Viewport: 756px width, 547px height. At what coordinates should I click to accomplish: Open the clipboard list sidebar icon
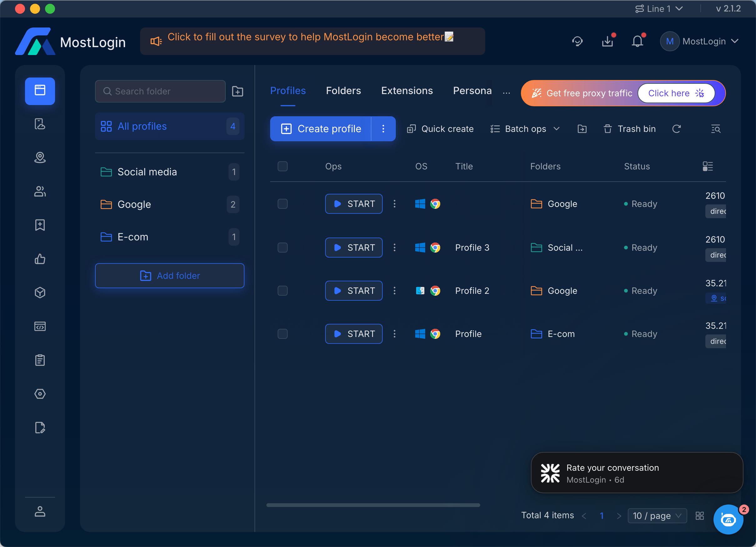(x=40, y=360)
